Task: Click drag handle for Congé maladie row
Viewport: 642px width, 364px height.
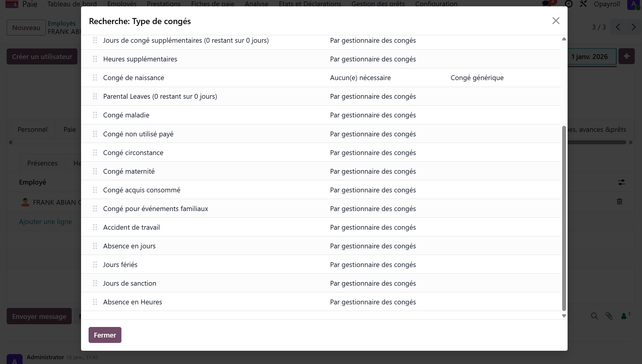Action: click(95, 115)
